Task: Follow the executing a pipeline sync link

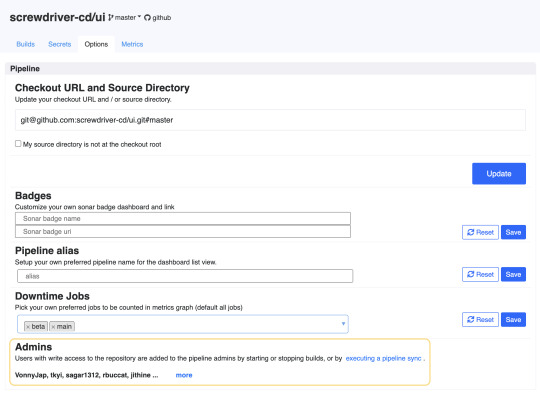Action: [x=383, y=358]
